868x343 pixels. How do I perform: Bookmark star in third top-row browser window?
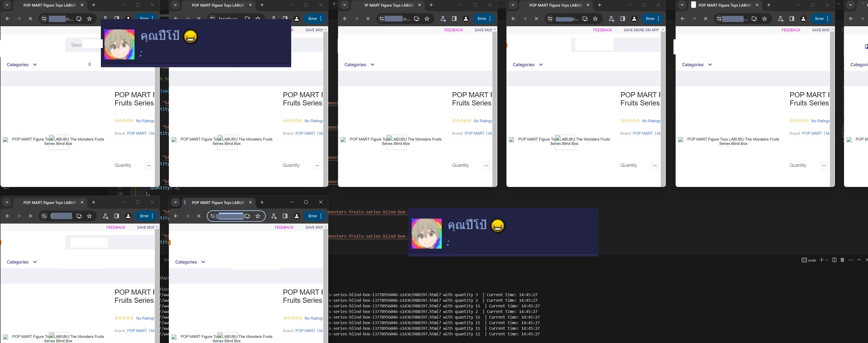pyautogui.click(x=427, y=19)
